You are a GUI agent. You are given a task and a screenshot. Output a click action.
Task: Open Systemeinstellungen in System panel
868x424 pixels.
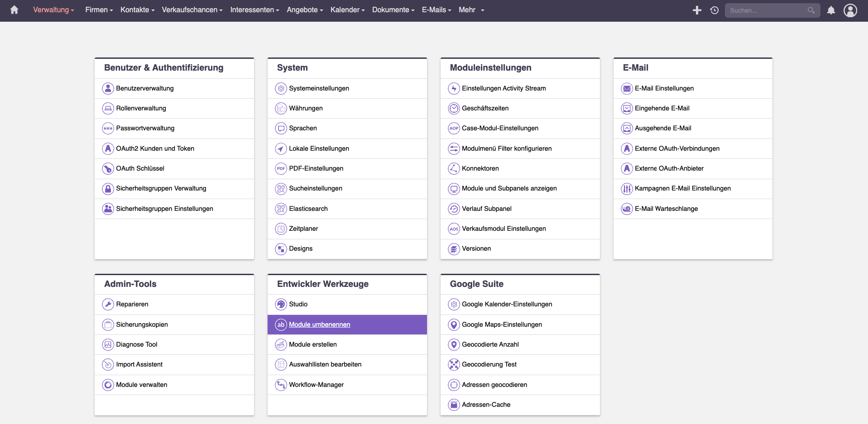319,88
